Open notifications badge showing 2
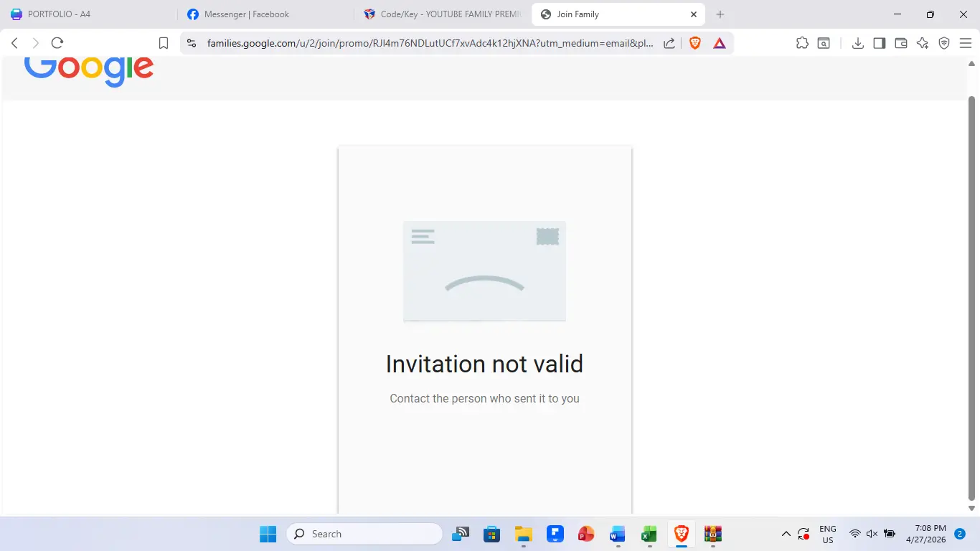This screenshot has height=551, width=980. tap(960, 534)
